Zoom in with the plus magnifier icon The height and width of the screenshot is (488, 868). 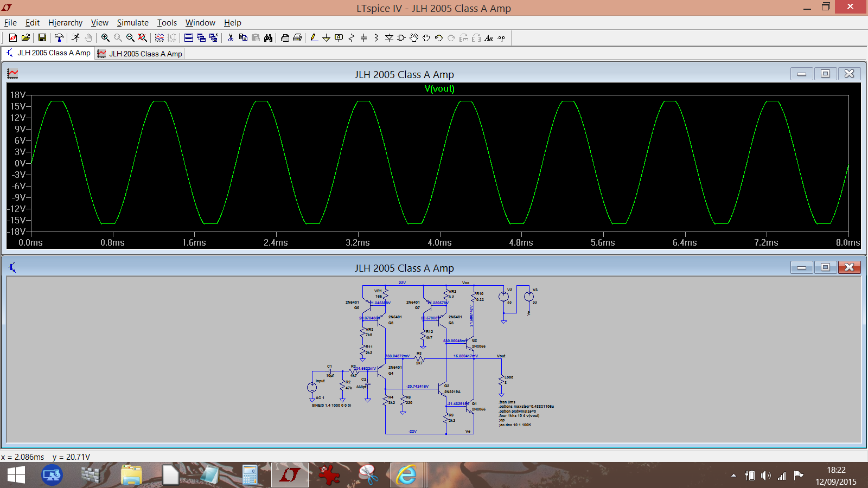click(x=105, y=37)
